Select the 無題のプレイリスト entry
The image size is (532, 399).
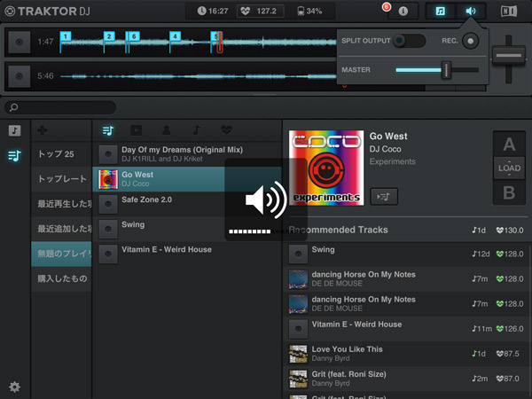click(x=61, y=254)
